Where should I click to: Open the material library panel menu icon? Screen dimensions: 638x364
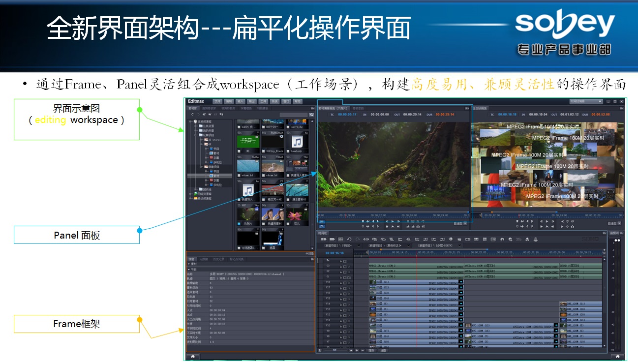coord(312,108)
